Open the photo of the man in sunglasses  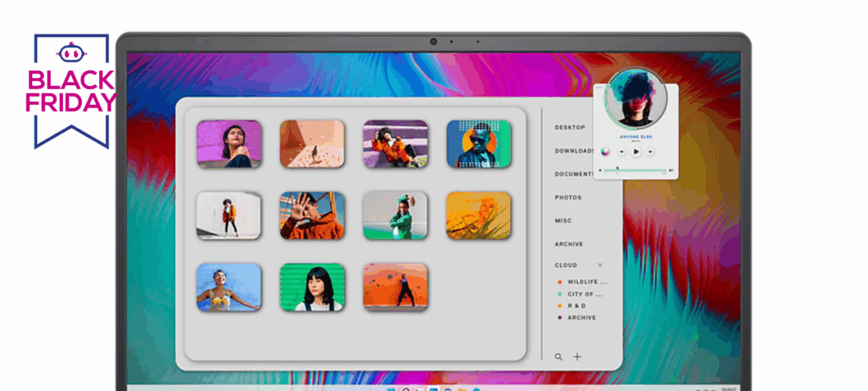click(478, 144)
